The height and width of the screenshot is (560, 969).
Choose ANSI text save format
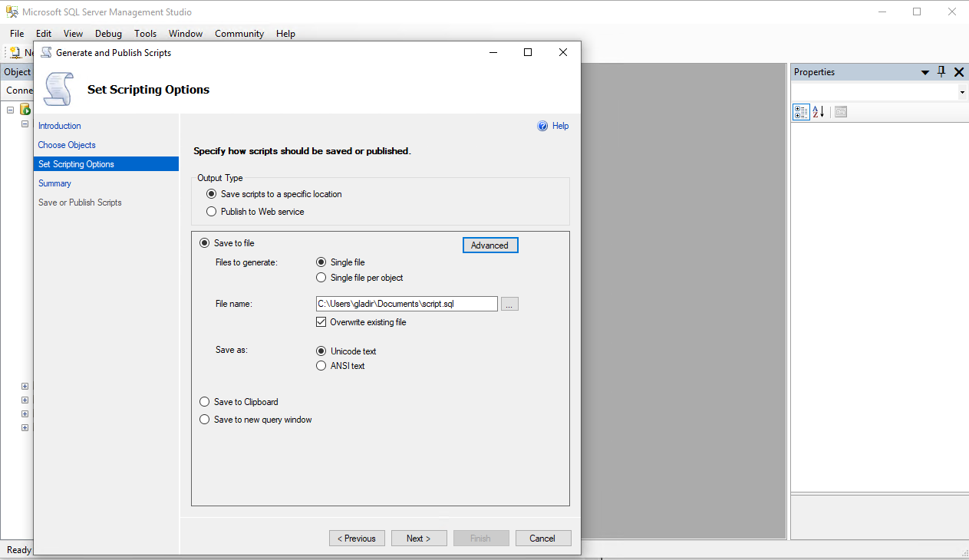click(321, 366)
